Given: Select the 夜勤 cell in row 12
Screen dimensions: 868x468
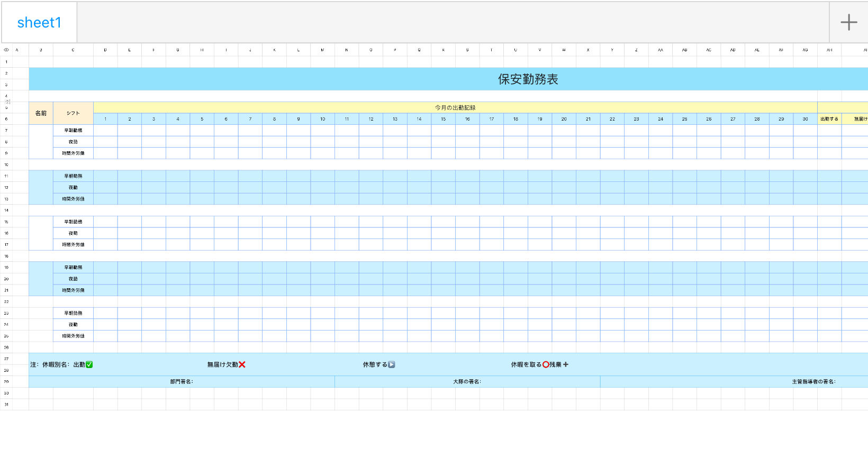Looking at the screenshot, I should point(73,187).
